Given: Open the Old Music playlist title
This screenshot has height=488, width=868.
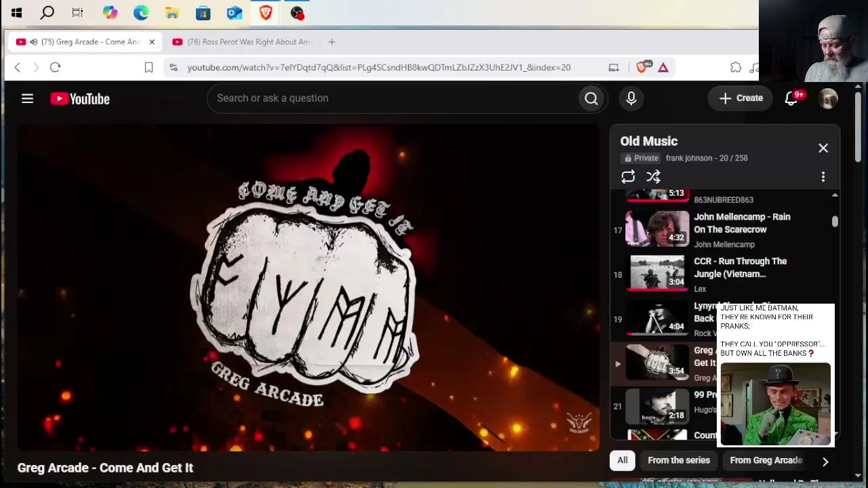Looking at the screenshot, I should pos(649,141).
